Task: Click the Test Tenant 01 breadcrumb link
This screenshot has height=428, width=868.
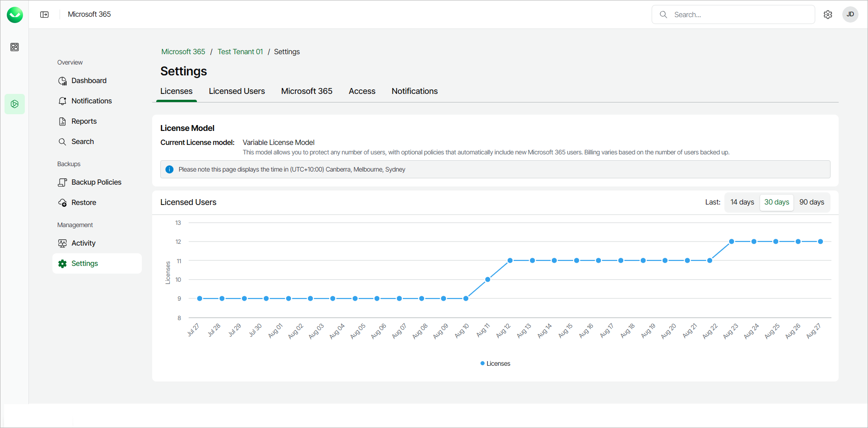Action: [x=240, y=52]
